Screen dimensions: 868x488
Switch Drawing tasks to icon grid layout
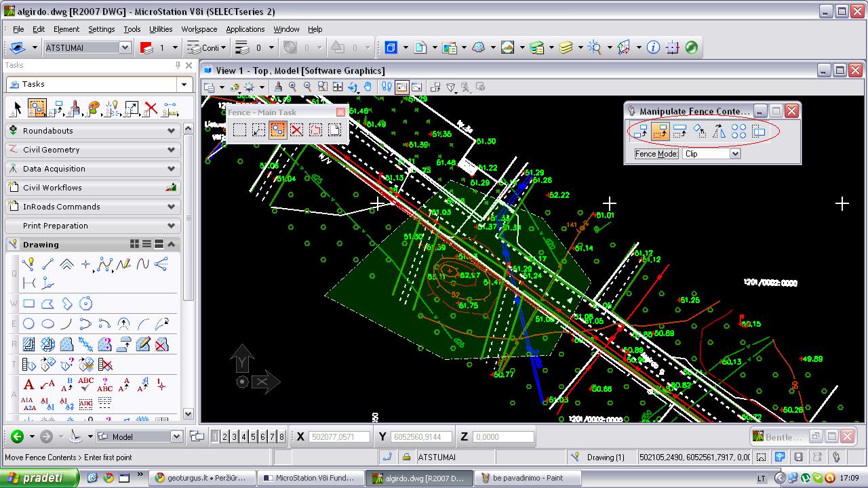[135, 244]
